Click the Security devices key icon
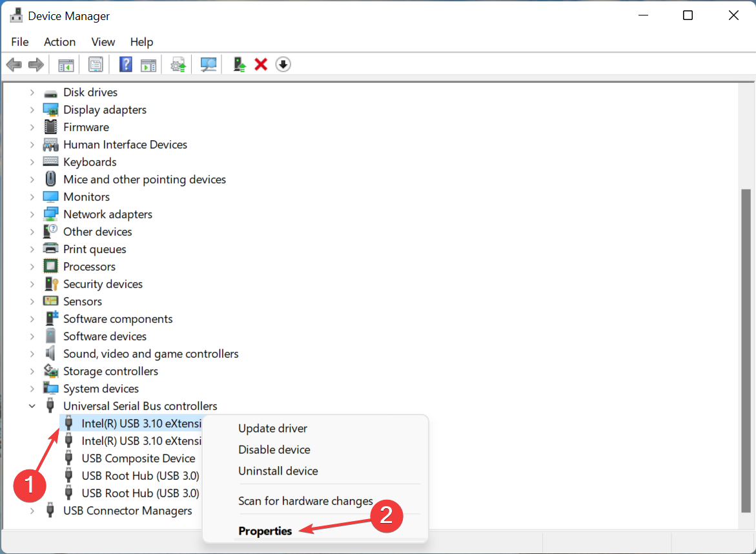This screenshot has height=554, width=756. (x=50, y=283)
